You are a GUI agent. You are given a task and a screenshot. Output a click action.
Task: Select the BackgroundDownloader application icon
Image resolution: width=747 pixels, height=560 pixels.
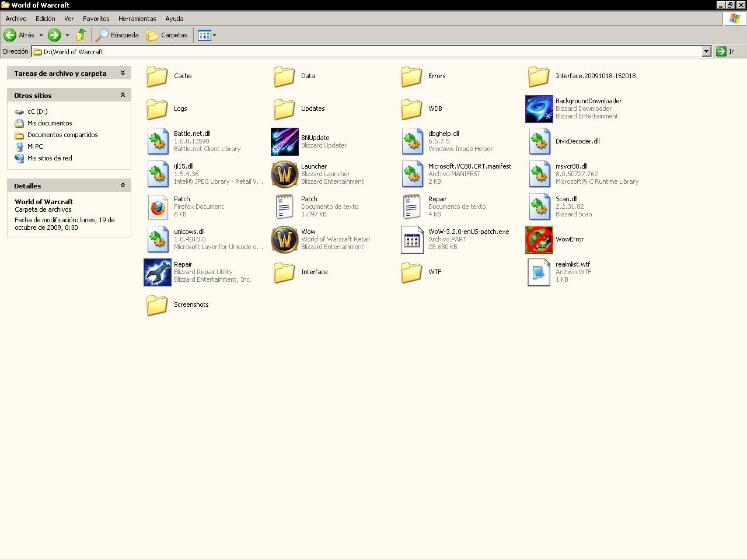(539, 109)
